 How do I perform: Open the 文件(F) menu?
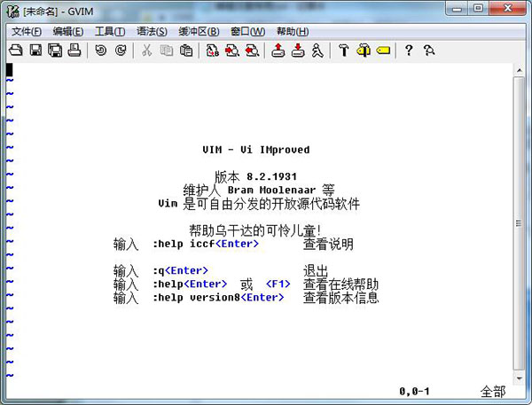[x=27, y=32]
